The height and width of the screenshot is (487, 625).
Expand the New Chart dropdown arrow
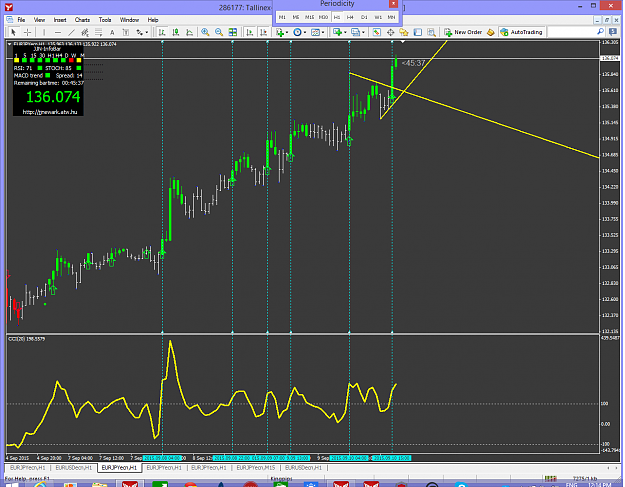345,33
